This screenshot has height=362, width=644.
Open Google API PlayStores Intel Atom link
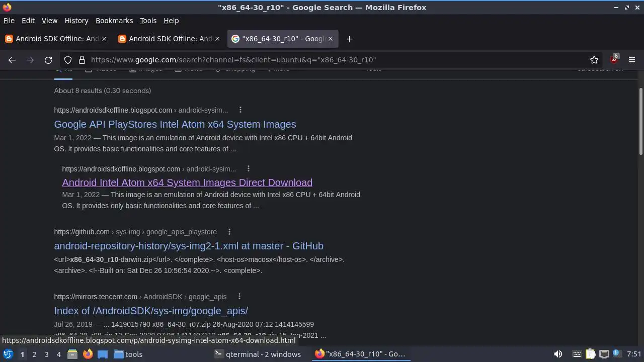tap(175, 124)
